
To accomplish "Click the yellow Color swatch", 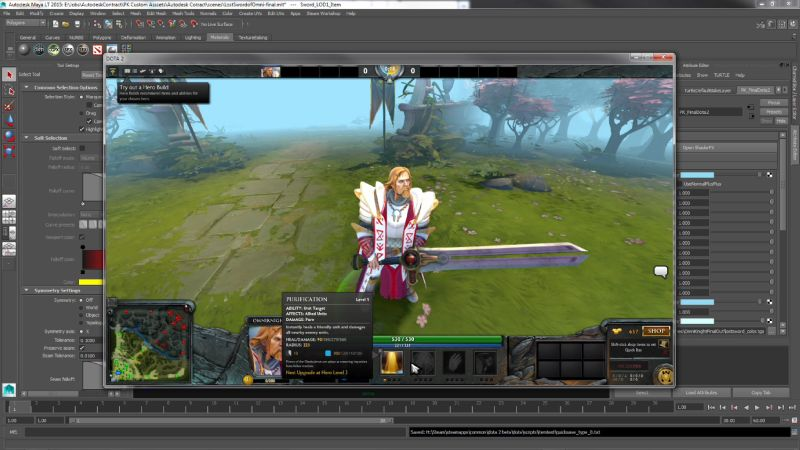I will point(92,281).
